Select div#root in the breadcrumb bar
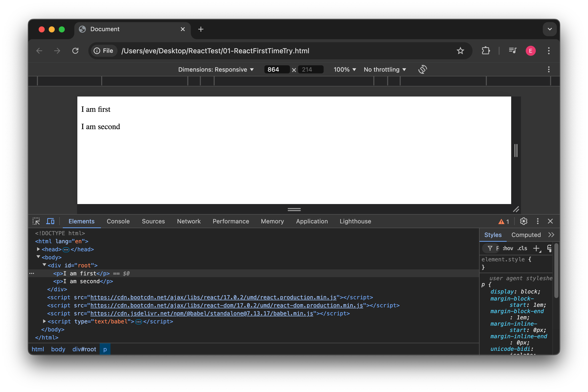588x392 pixels. [84, 349]
